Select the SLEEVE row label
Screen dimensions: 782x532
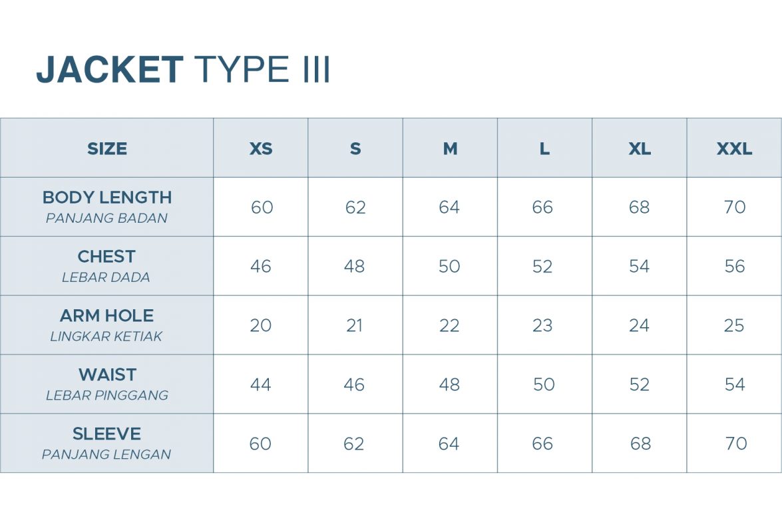coord(106,434)
